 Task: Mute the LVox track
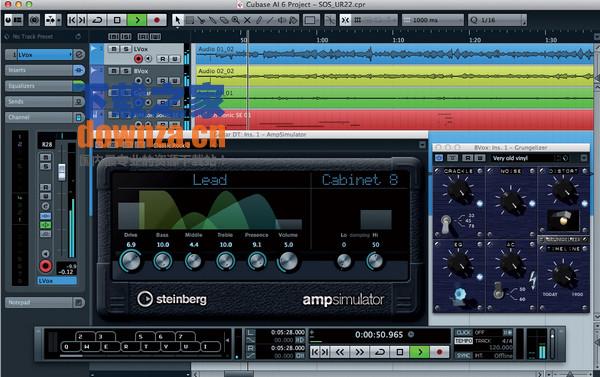tap(114, 49)
